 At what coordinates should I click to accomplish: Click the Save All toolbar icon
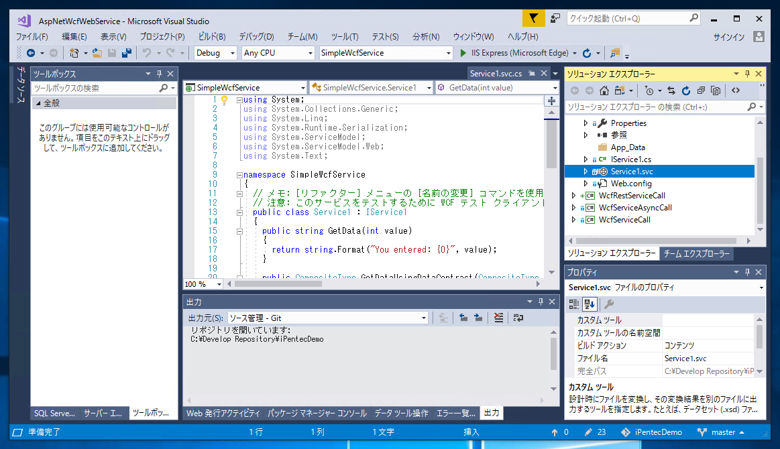[127, 53]
